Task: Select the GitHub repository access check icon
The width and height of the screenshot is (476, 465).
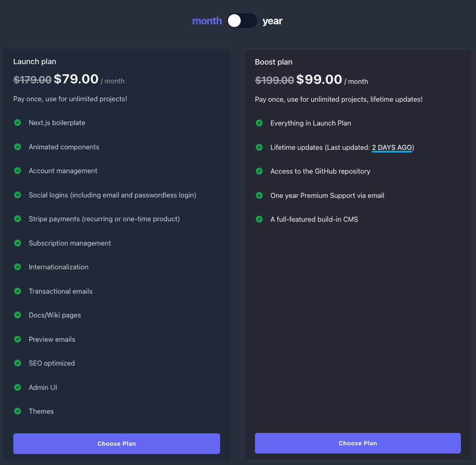Action: click(x=259, y=171)
